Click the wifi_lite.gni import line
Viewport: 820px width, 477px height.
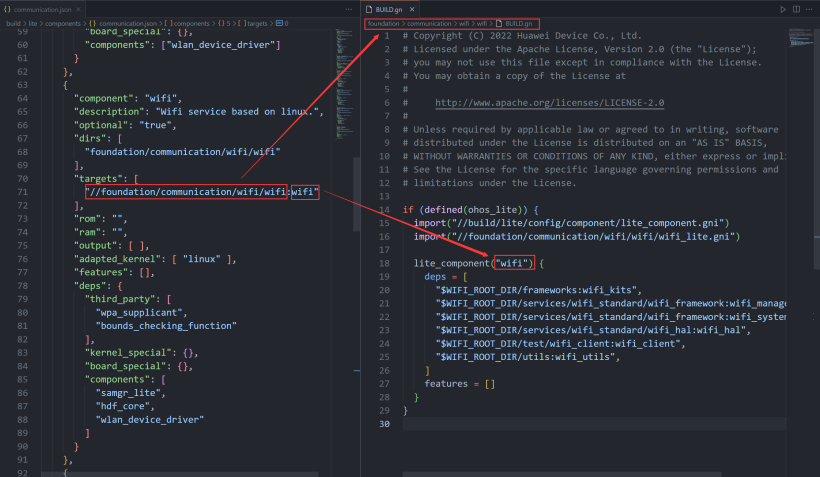click(x=577, y=236)
